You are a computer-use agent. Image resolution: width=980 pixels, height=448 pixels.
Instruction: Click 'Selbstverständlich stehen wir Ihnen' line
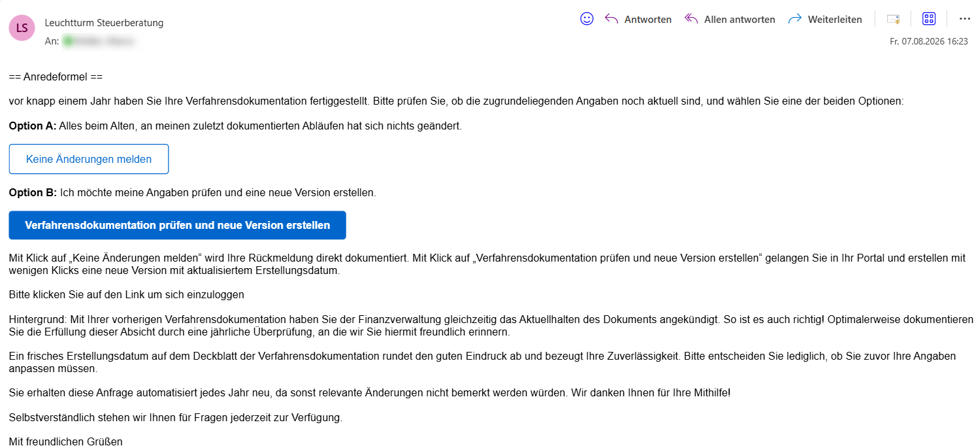tap(176, 417)
